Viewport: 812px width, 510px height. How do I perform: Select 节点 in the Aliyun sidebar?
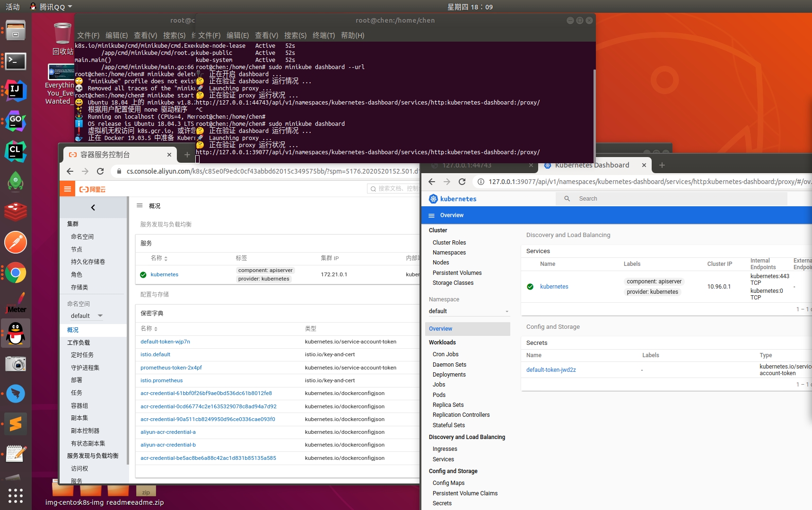pyautogui.click(x=76, y=249)
